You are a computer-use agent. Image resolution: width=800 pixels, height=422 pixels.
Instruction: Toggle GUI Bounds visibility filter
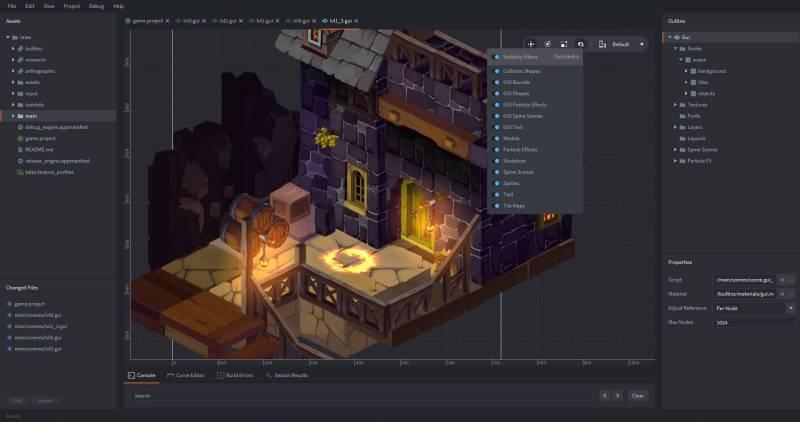click(x=497, y=82)
